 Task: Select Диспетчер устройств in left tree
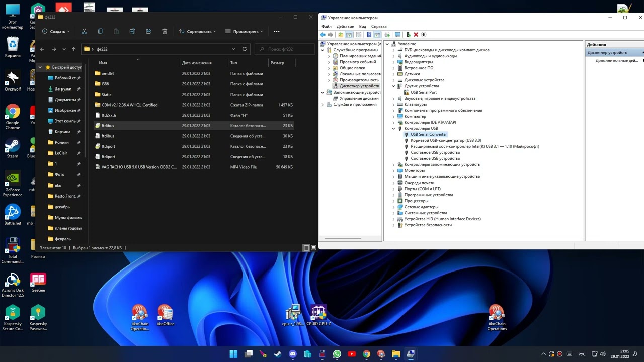click(359, 86)
